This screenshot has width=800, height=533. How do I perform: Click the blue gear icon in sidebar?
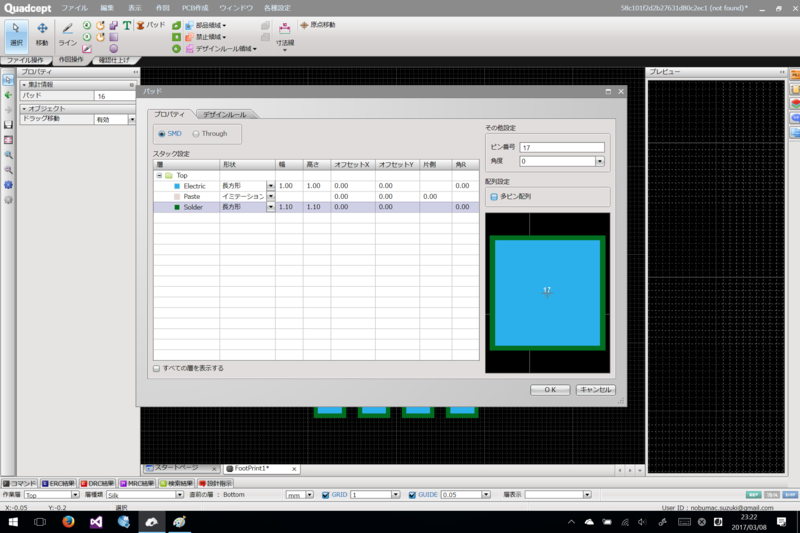(x=8, y=185)
